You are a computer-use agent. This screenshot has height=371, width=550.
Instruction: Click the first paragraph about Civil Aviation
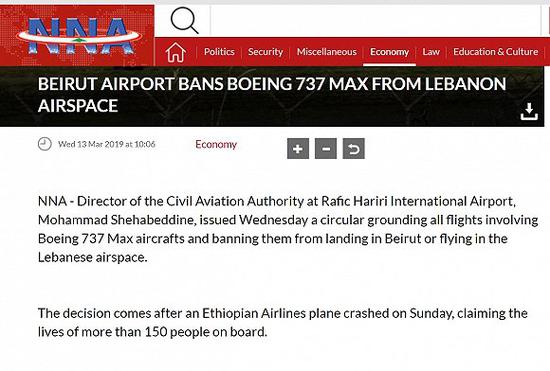(x=288, y=229)
